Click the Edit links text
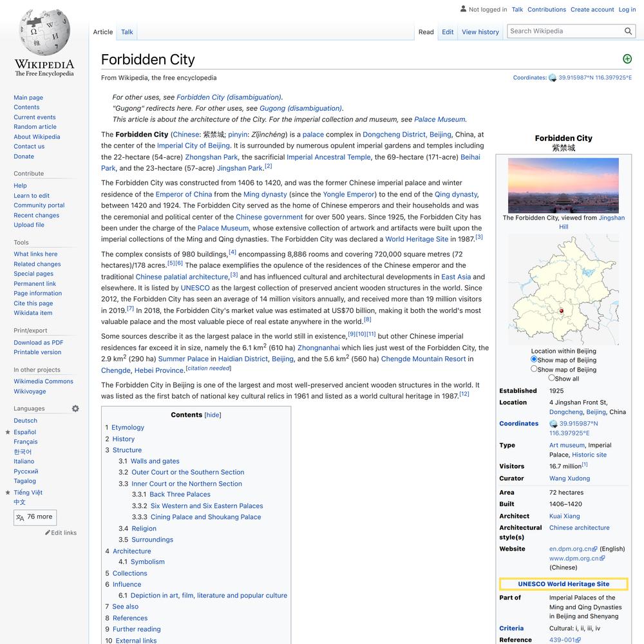 pyautogui.click(x=64, y=533)
